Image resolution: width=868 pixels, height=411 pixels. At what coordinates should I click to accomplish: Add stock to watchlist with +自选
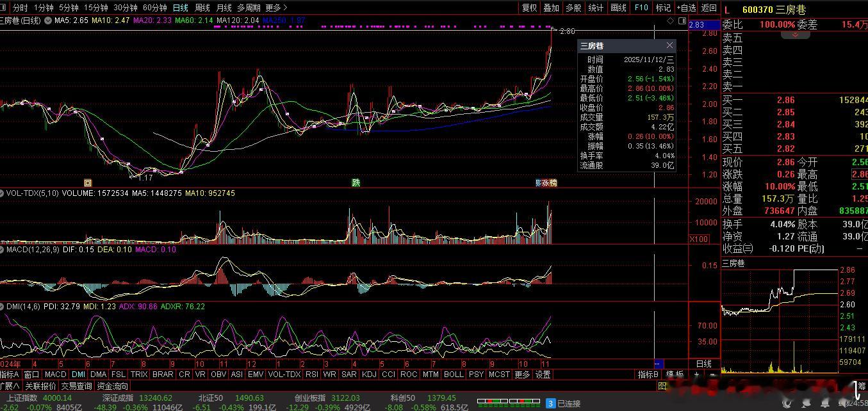685,8
